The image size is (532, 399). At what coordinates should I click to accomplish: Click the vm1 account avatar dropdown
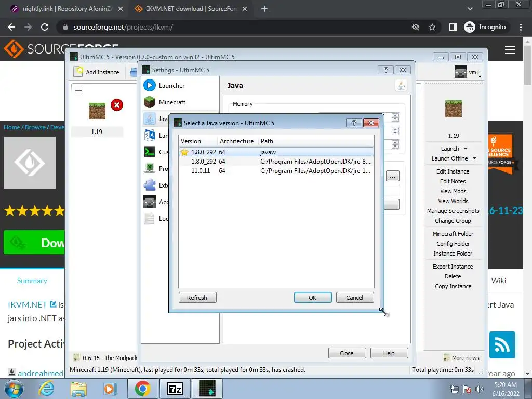pos(468,72)
